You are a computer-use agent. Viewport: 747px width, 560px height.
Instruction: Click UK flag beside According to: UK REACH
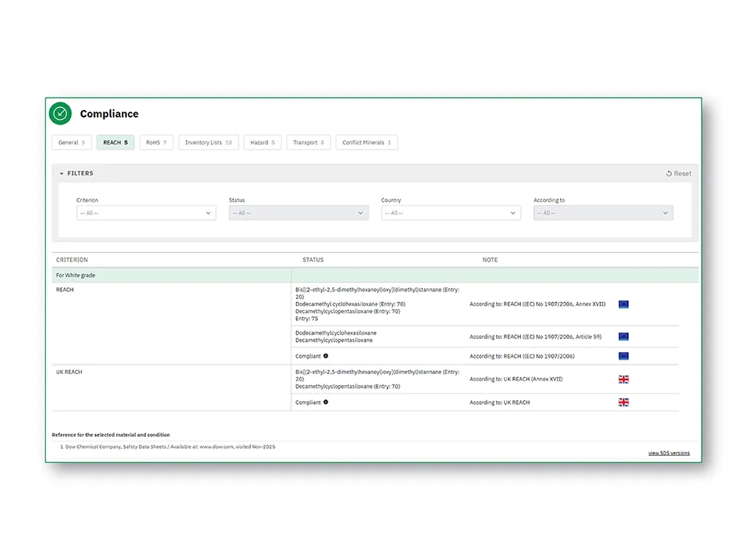[x=624, y=402]
